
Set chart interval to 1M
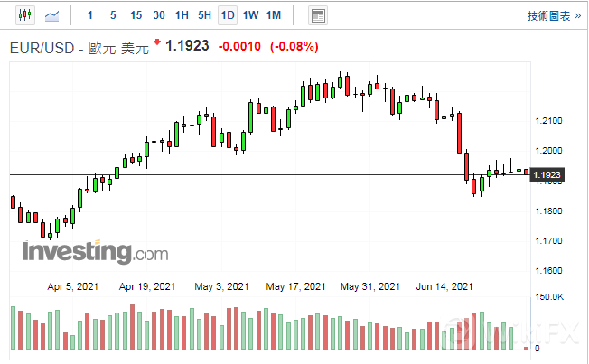pos(274,15)
